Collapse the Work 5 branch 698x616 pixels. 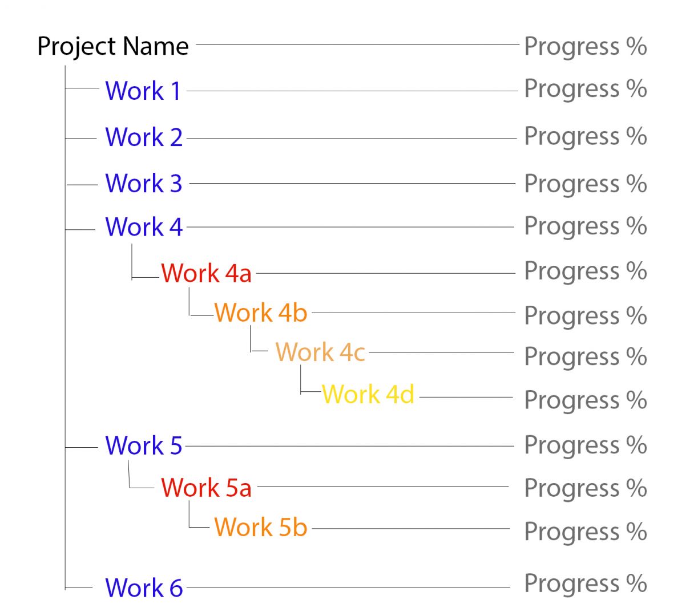click(x=143, y=445)
